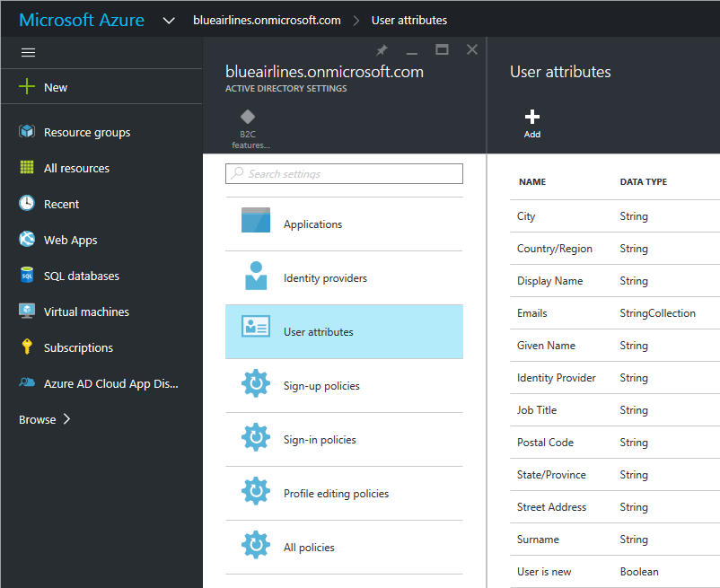Close the directory settings blade
The image size is (720, 588).
click(472, 49)
